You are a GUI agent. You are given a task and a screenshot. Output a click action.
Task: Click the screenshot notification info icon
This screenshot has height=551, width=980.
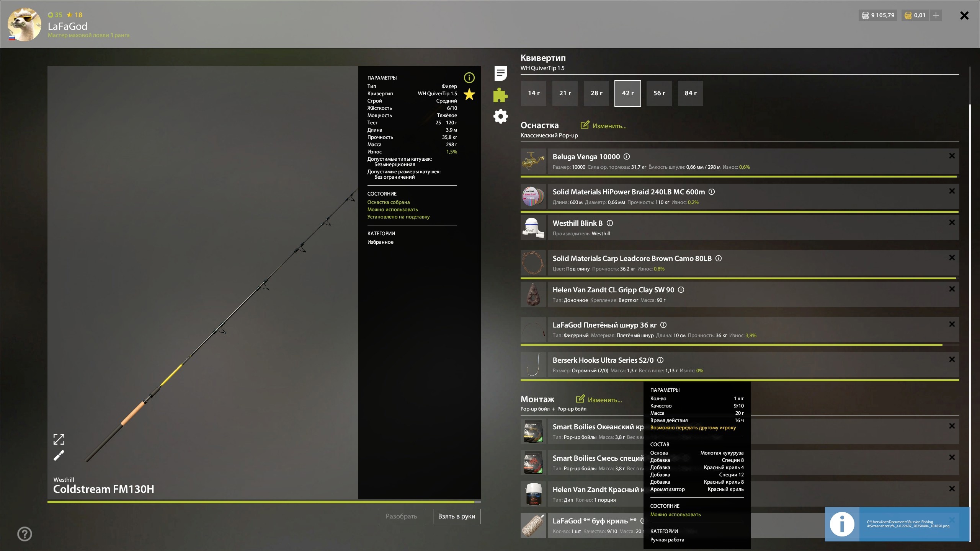tap(842, 524)
